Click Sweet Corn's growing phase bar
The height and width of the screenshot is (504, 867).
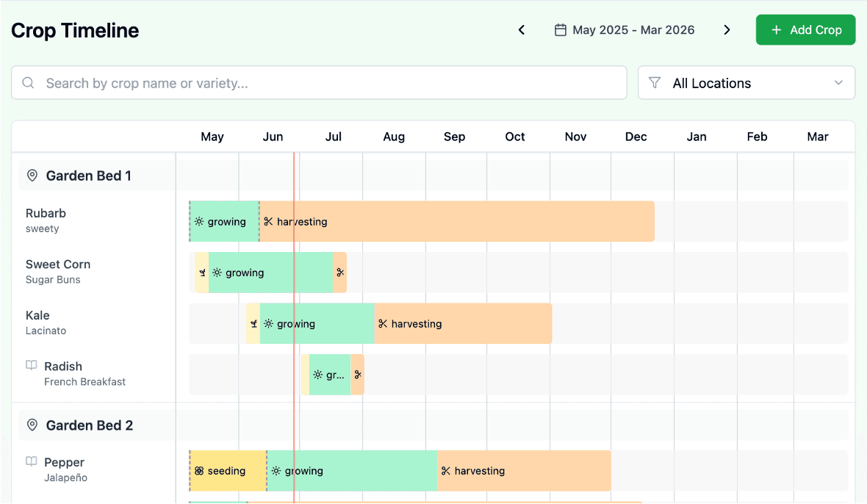pos(270,273)
